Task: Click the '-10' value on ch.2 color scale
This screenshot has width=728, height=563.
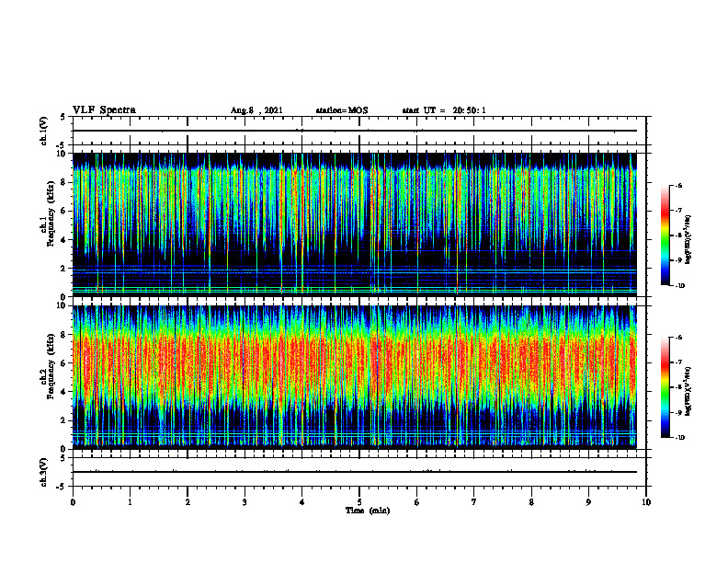Action: 679,437
